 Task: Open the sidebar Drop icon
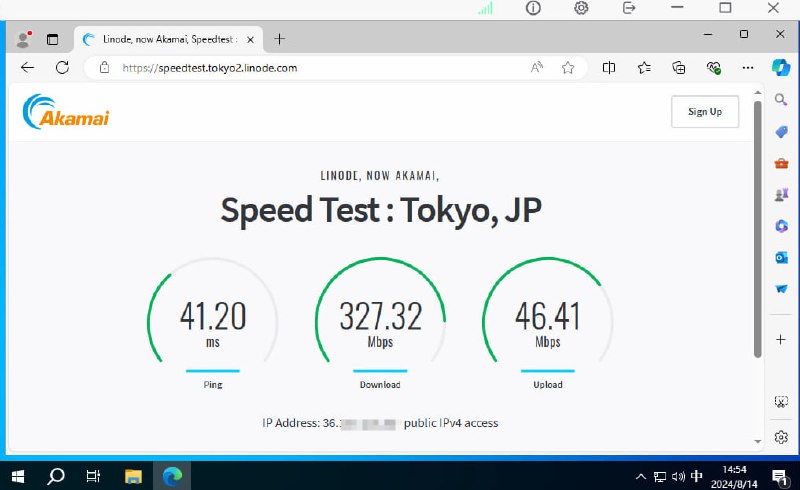click(x=781, y=288)
